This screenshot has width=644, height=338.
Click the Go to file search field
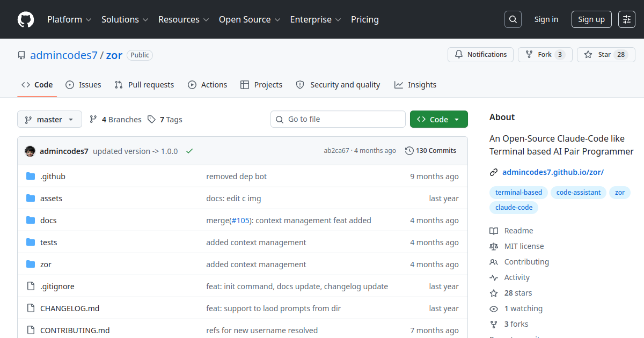pyautogui.click(x=338, y=119)
